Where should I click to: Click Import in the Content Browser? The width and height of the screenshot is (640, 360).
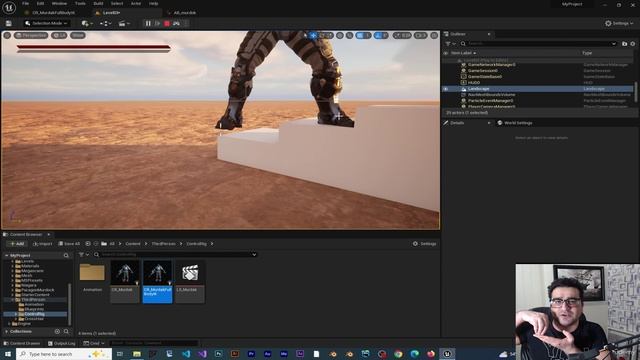[42, 244]
